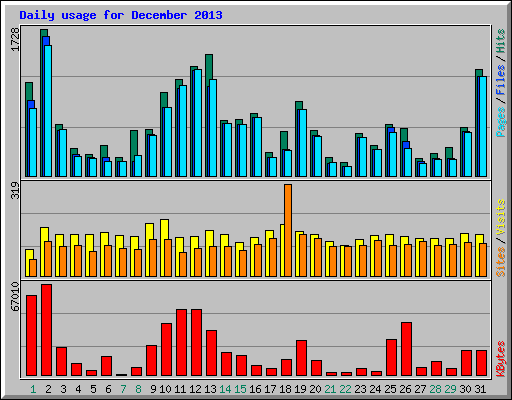Click day label '6' on x-axis
512x400 pixels.
point(108,389)
